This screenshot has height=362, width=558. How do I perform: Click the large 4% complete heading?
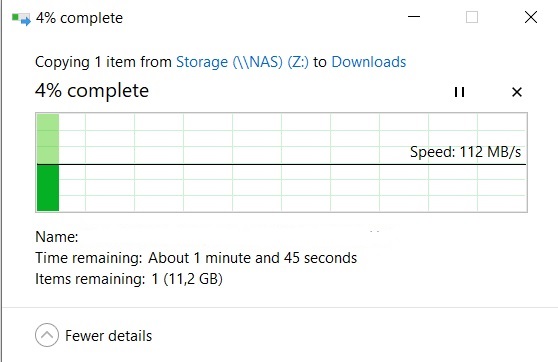(92, 91)
